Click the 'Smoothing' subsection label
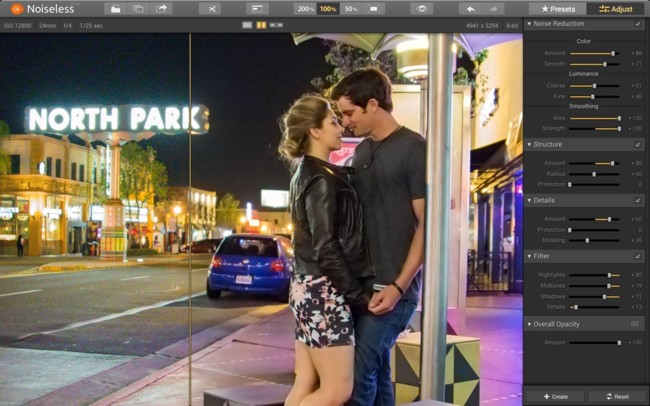 (583, 106)
